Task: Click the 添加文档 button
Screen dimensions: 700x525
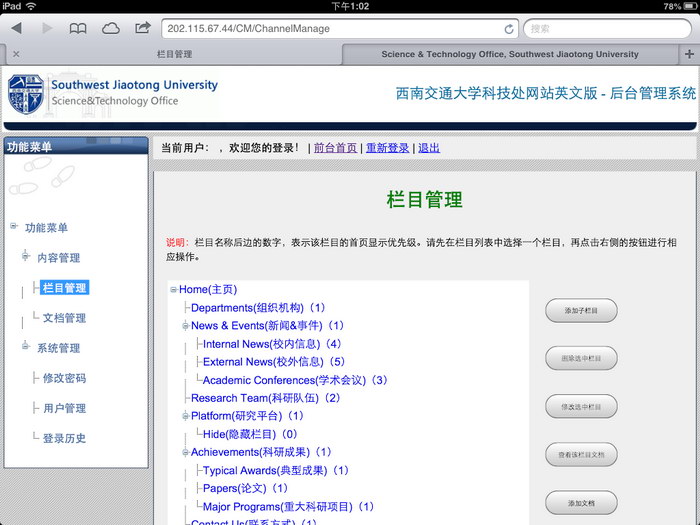Action: coord(581,503)
